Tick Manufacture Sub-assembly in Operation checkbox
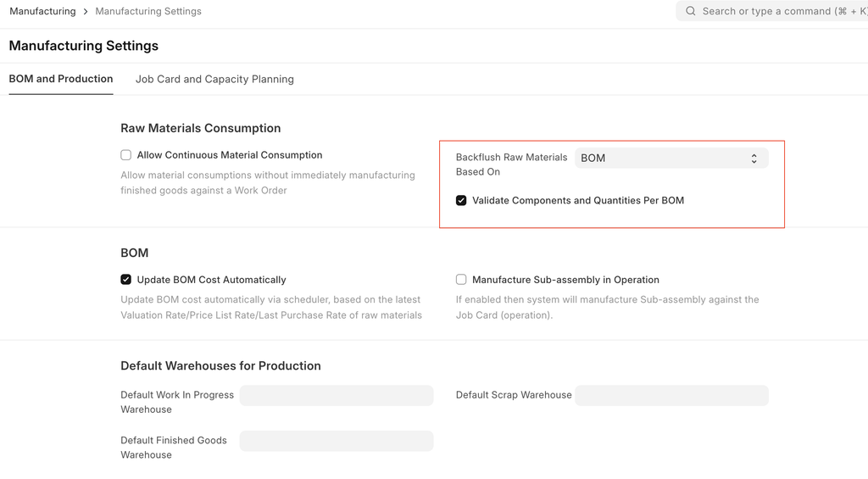Screen dimensions: 868x479 [x=461, y=280]
